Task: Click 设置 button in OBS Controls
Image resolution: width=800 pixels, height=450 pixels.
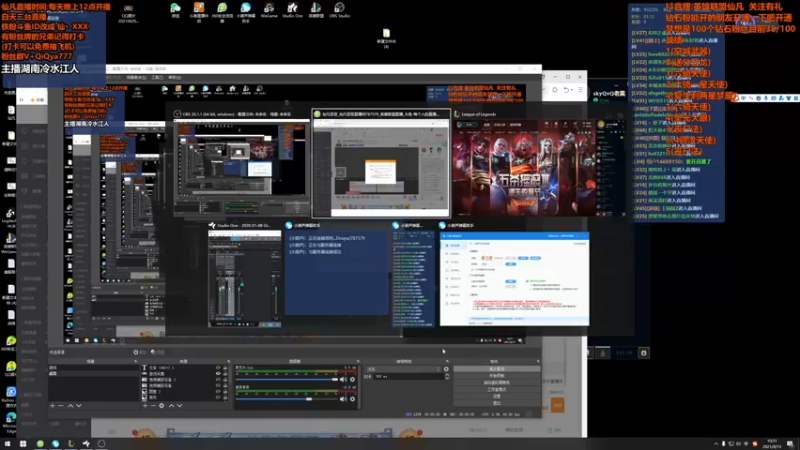Action: pos(496,396)
